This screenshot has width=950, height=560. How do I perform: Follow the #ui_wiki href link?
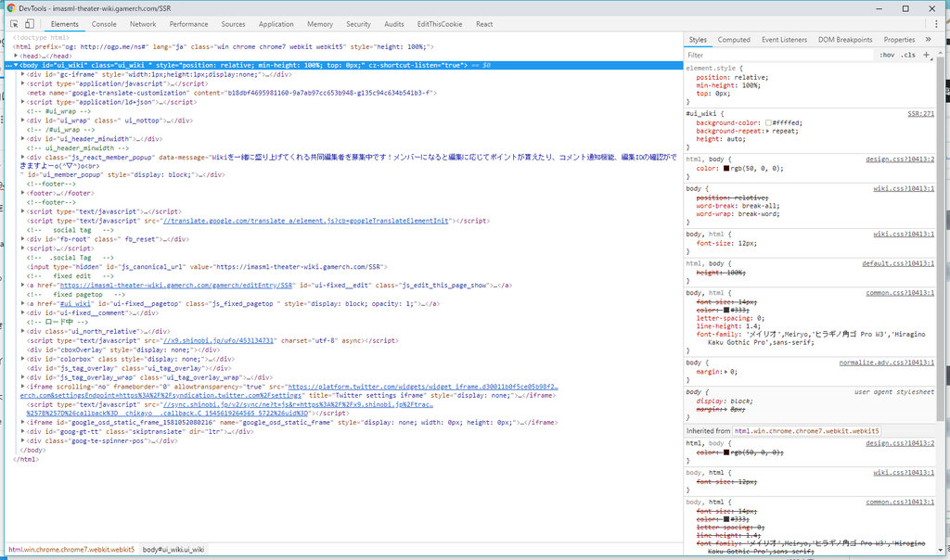[75, 304]
